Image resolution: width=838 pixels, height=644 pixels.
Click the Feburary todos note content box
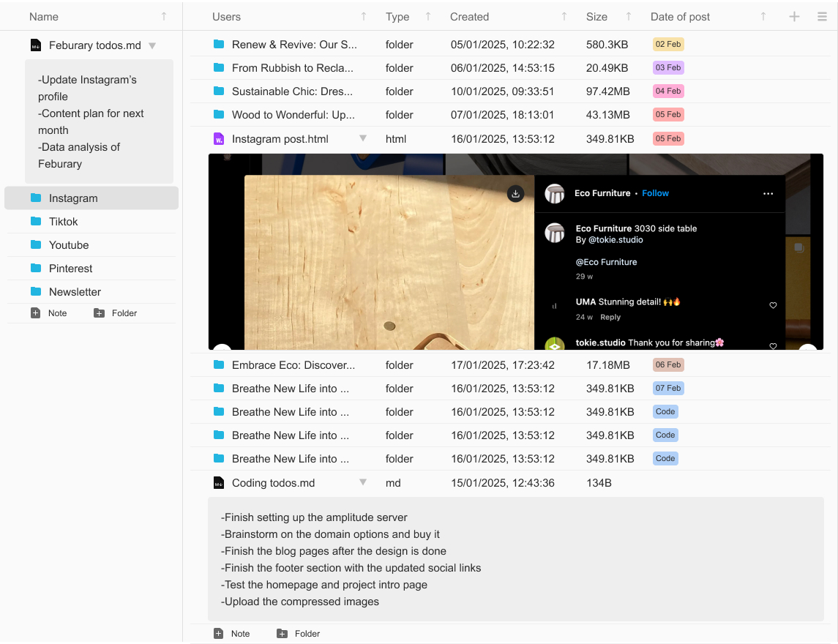(x=100, y=122)
